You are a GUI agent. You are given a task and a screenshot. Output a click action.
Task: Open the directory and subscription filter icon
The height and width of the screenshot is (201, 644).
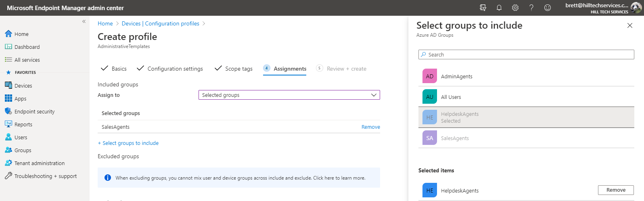[483, 8]
